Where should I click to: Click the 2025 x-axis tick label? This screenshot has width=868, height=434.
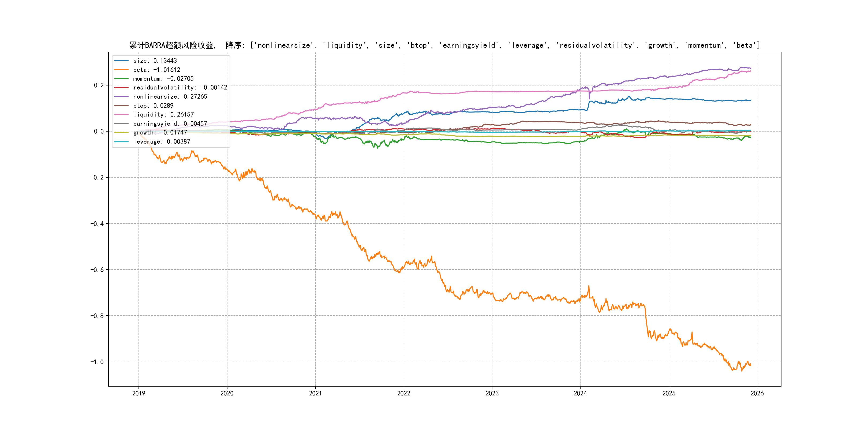669,393
